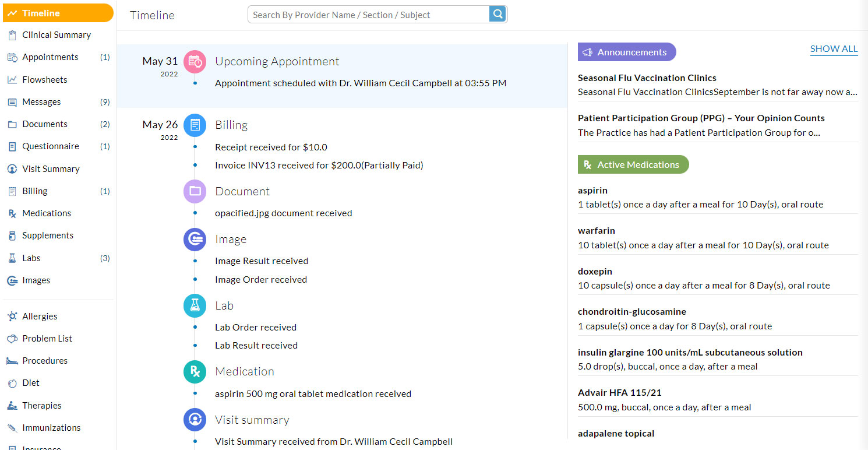Open Clinical Summary in sidebar

click(56, 35)
